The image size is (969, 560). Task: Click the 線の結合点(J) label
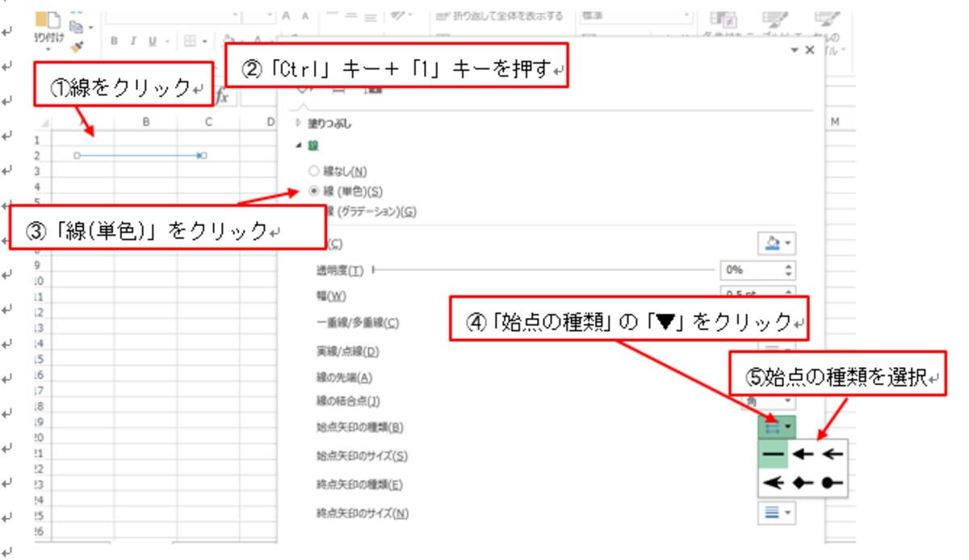pyautogui.click(x=348, y=400)
